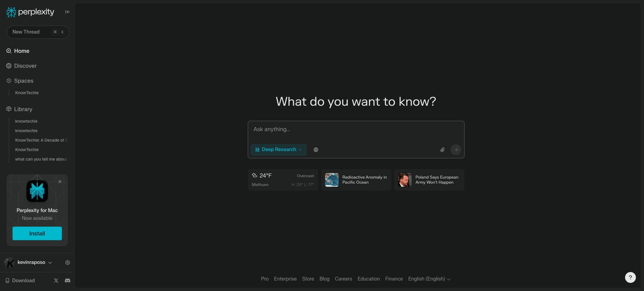This screenshot has width=644, height=291.
Task: Attach a file with paperclip icon
Action: [442, 150]
